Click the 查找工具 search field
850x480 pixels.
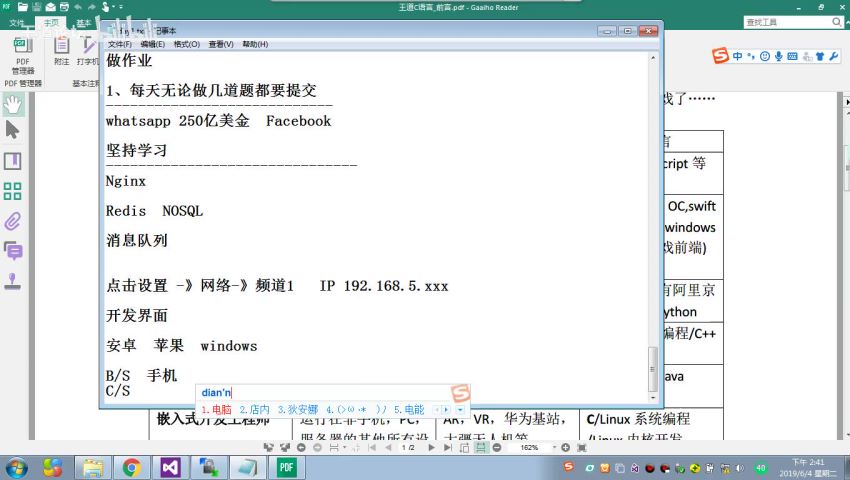pos(788,22)
